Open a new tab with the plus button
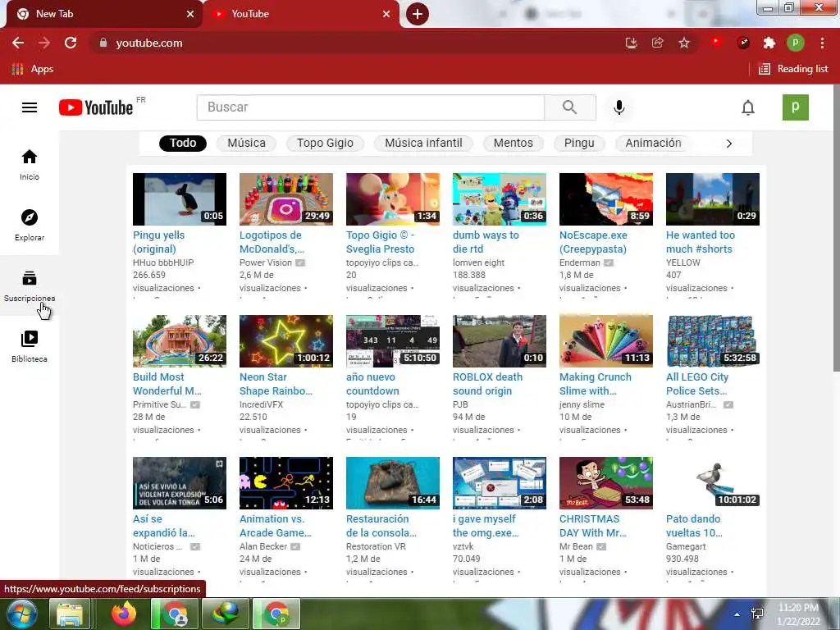This screenshot has width=840, height=630. [418, 14]
